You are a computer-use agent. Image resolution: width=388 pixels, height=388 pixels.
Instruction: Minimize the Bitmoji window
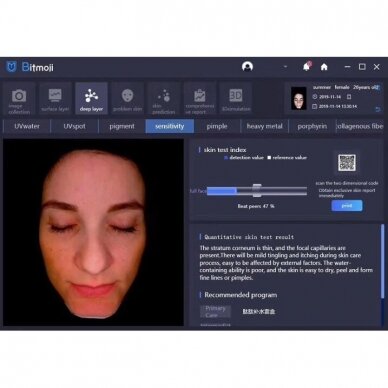347,67
